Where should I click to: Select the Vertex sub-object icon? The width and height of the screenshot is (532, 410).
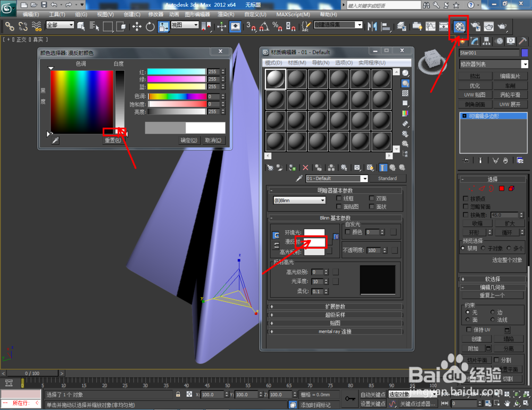[472, 188]
